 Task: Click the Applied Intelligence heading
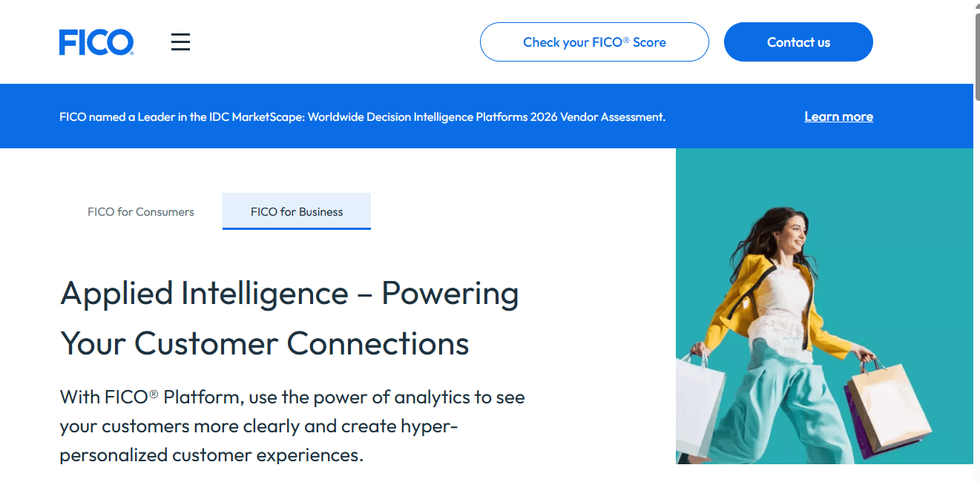click(x=289, y=318)
